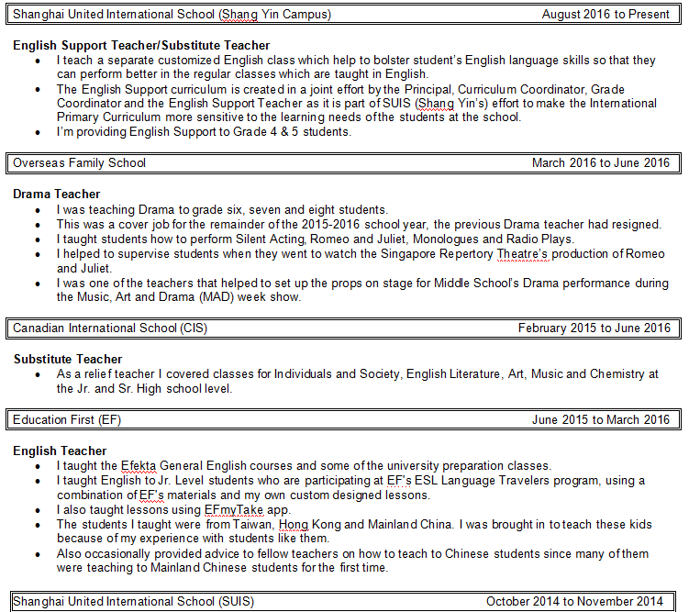
Task: Click the standalone "Substitute Teacher" bold title
Action: pos(68,360)
